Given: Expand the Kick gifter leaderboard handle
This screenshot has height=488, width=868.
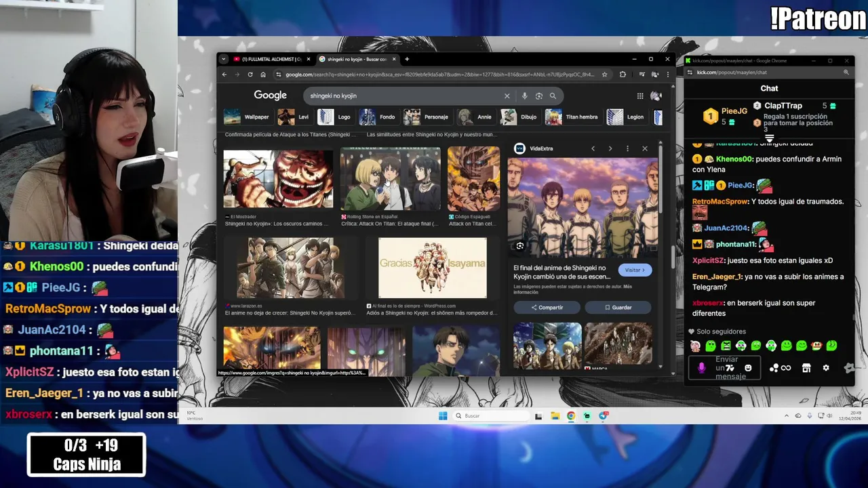Looking at the screenshot, I should pos(769,138).
